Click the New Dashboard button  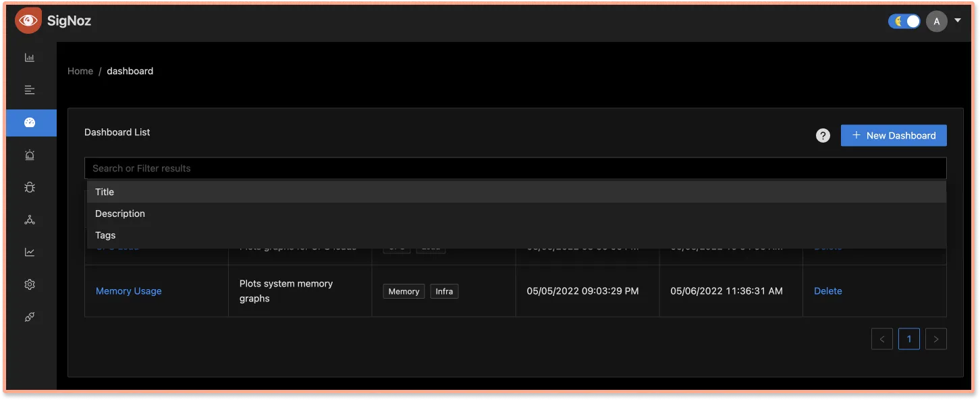[894, 135]
